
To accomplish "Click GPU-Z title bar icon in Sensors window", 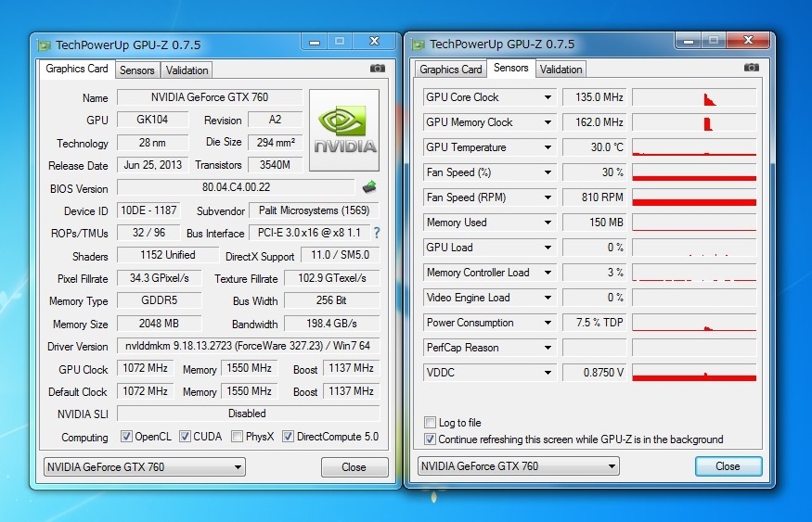I will pos(418,45).
